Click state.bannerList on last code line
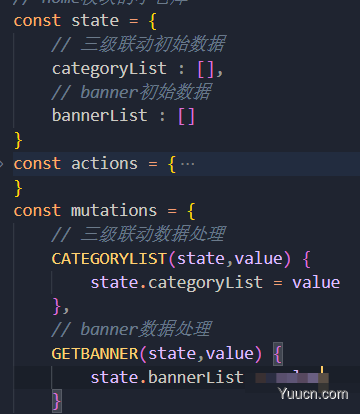 (167, 378)
